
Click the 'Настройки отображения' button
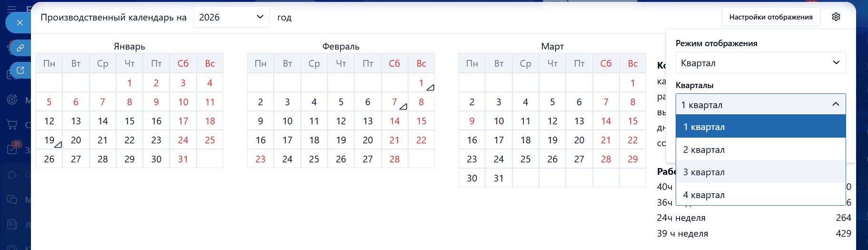tap(771, 17)
